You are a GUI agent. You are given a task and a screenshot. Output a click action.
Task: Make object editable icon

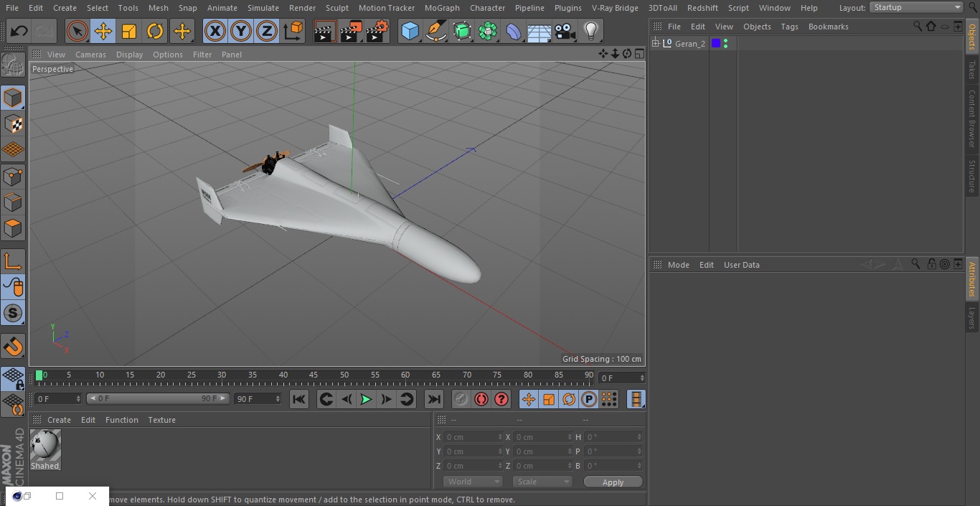[x=13, y=65]
